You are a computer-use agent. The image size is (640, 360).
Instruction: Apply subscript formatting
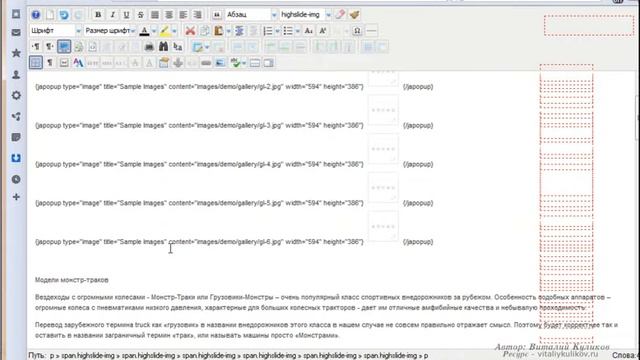click(x=309, y=31)
